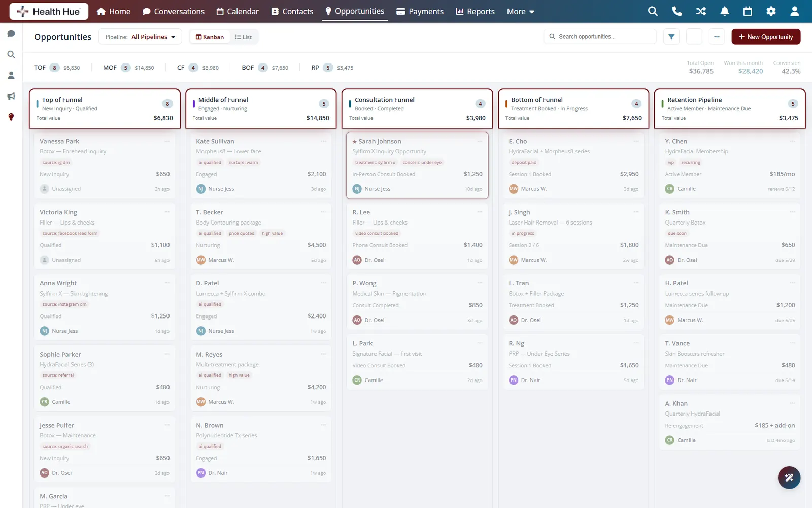Open R. Lee card ellipsis menu
The height and width of the screenshot is (508, 812).
(x=480, y=212)
